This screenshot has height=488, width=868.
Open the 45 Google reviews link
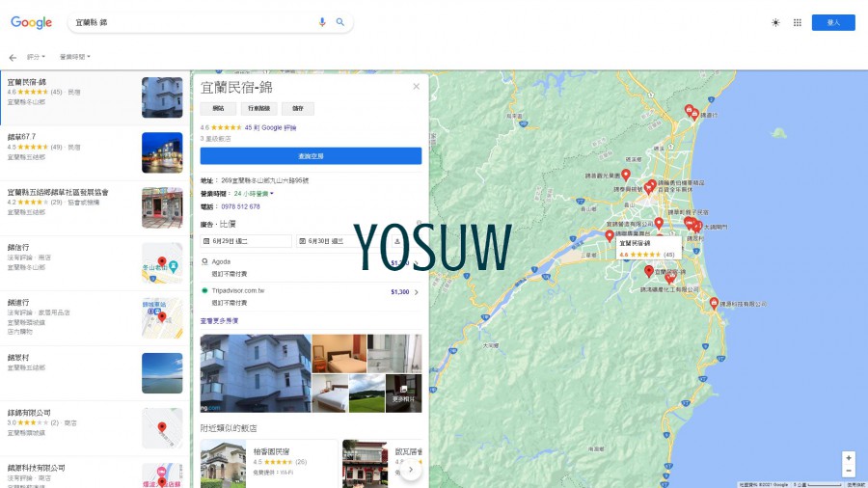tap(270, 128)
